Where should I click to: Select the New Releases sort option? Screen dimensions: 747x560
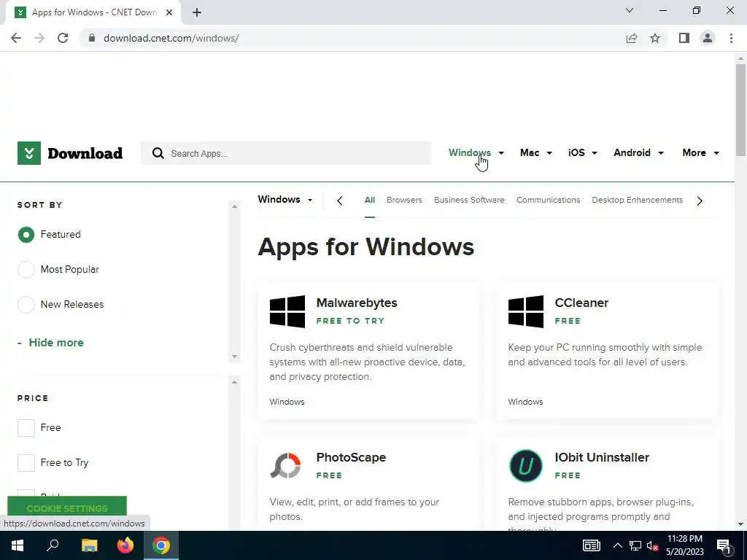point(26,304)
